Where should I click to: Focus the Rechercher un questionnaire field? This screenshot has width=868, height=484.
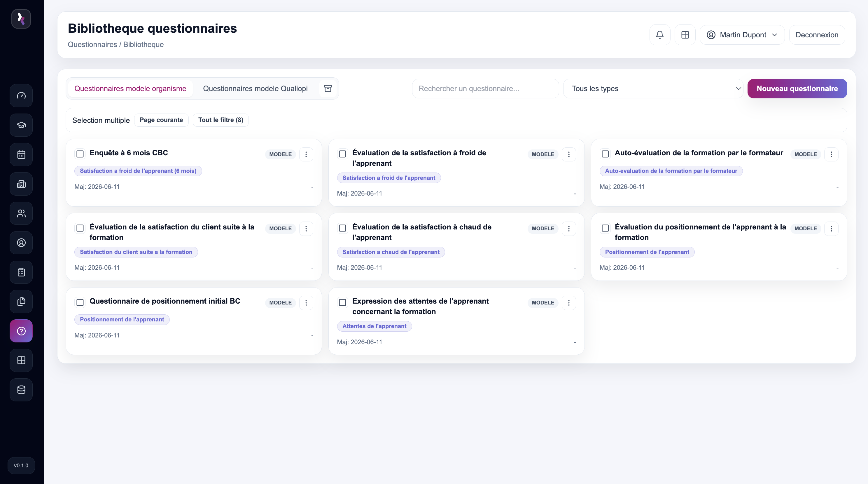485,88
